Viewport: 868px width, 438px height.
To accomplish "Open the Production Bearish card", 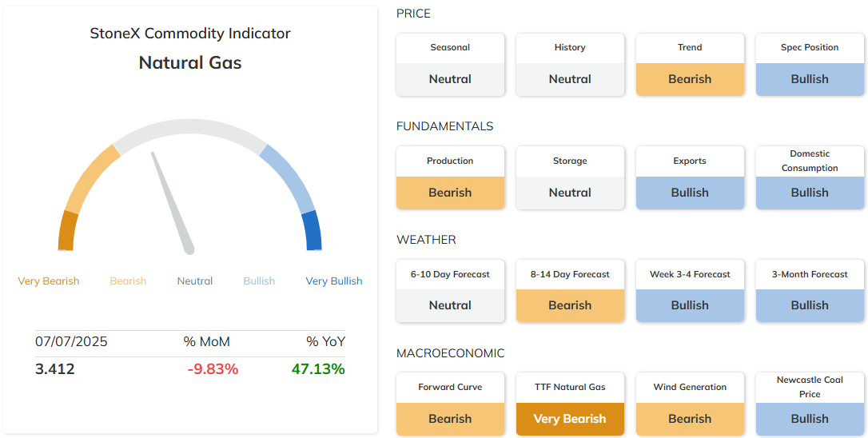I will point(450,177).
